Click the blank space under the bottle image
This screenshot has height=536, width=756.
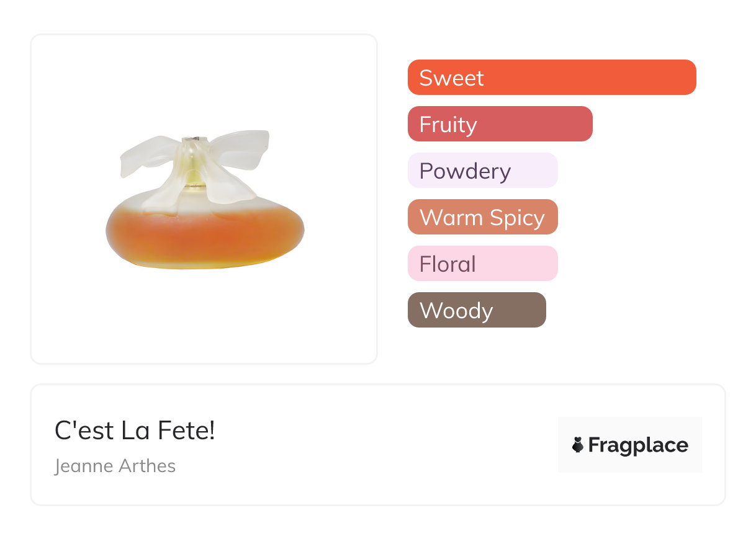pyautogui.click(x=204, y=323)
